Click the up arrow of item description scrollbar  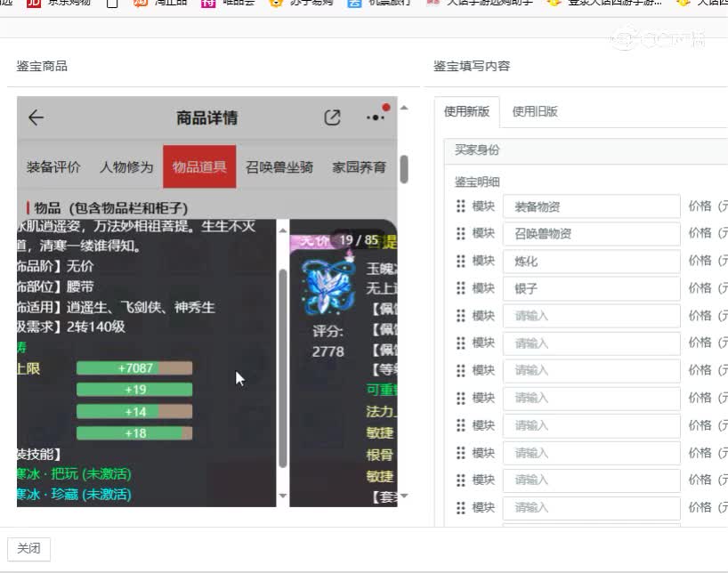pyautogui.click(x=283, y=230)
